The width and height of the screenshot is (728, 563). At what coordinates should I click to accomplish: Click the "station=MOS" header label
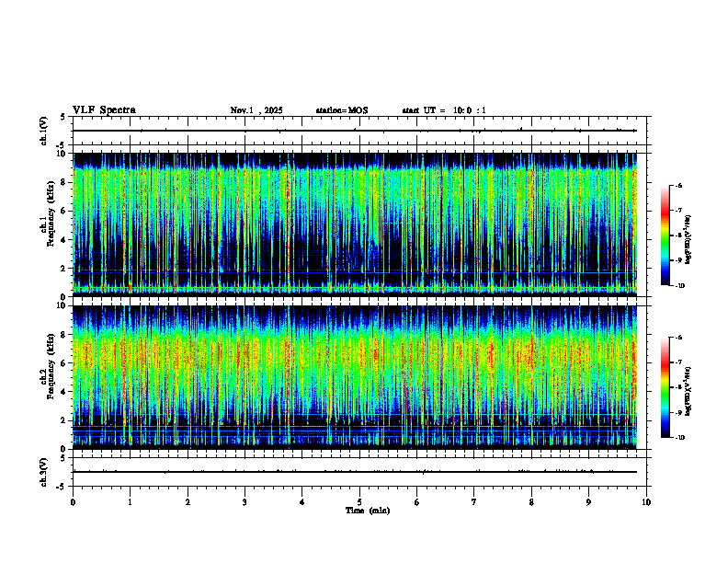(342, 110)
